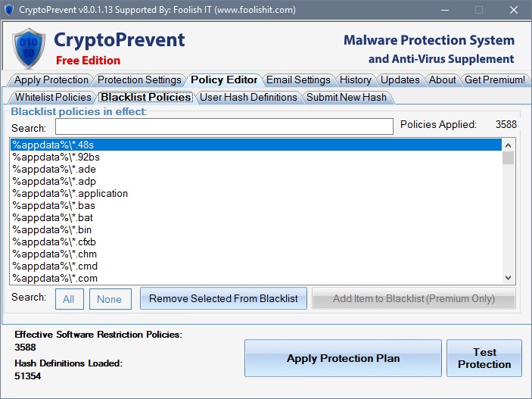Select the %appdata%\*.ade entry
This screenshot has height=399, width=532.
coord(256,169)
